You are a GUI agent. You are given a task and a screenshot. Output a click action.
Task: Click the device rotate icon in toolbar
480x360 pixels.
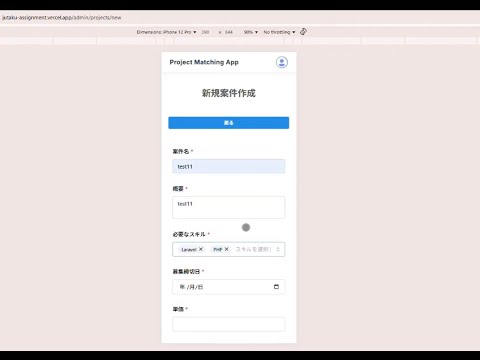tap(303, 32)
